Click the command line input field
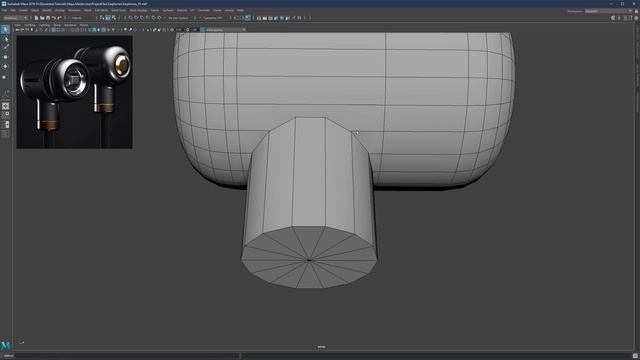640x360 pixels. click(x=127, y=356)
